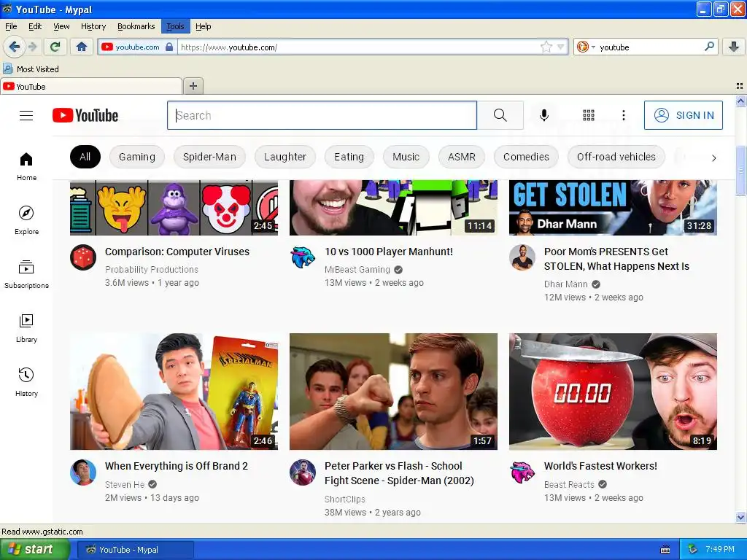Open the View menu
The height and width of the screenshot is (560, 747).
coord(61,26)
